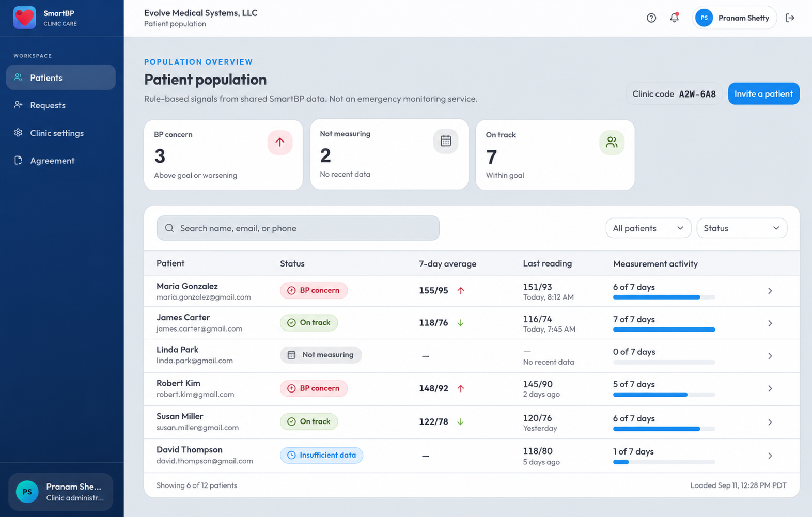Open the Status filter dropdown
The image size is (812, 517).
coord(742,228)
